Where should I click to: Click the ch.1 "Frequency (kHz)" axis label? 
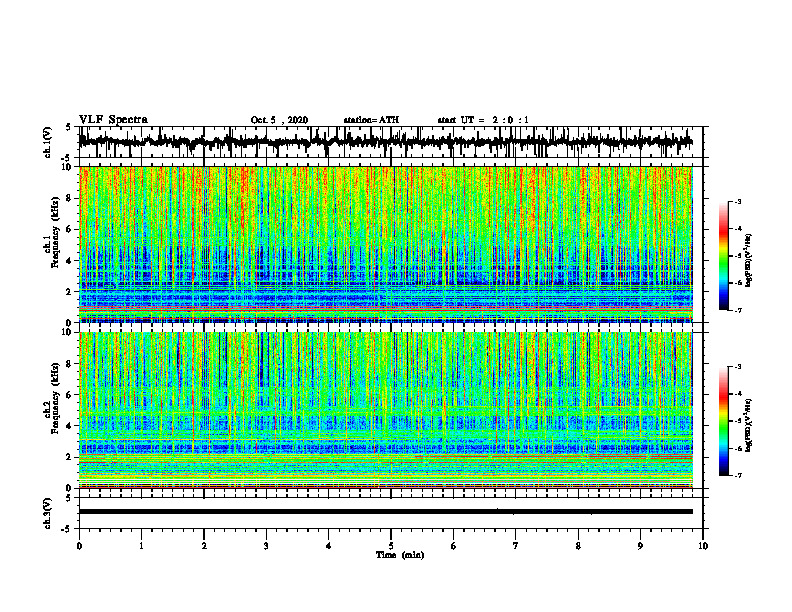[55, 232]
